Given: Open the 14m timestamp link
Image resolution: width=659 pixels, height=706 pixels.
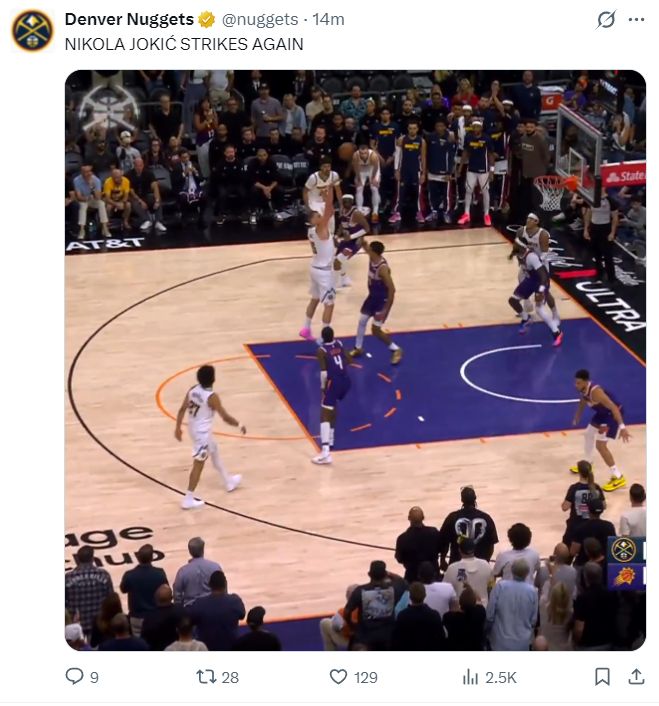Looking at the screenshot, I should (329, 19).
